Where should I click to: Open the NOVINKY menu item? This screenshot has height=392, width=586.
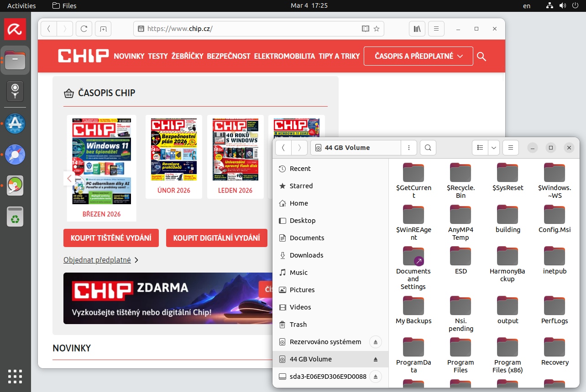point(129,56)
